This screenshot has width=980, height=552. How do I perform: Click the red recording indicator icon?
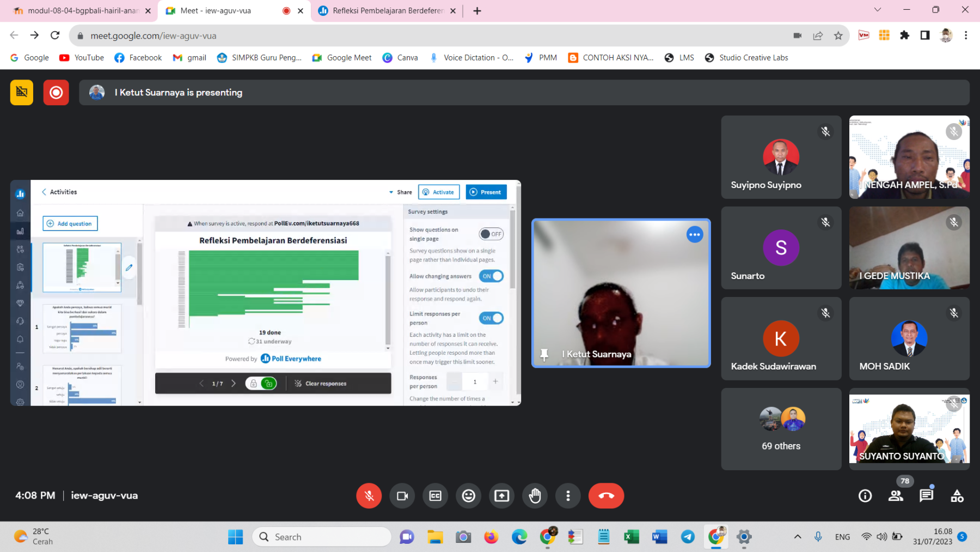(56, 93)
